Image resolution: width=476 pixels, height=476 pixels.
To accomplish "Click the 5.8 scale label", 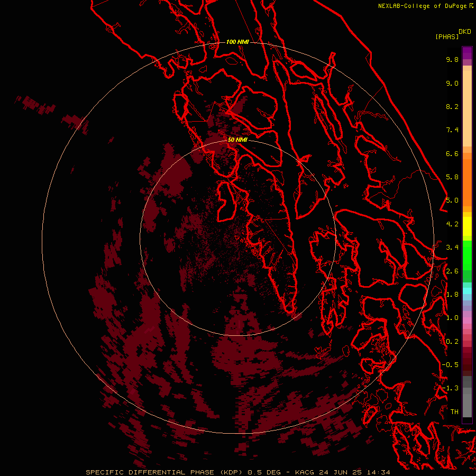I will point(452,177).
